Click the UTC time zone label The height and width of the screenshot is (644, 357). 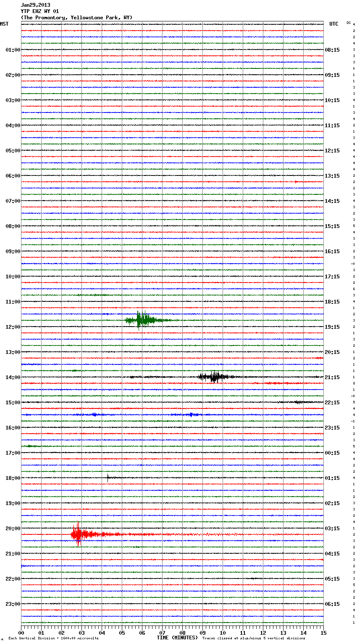(333, 24)
